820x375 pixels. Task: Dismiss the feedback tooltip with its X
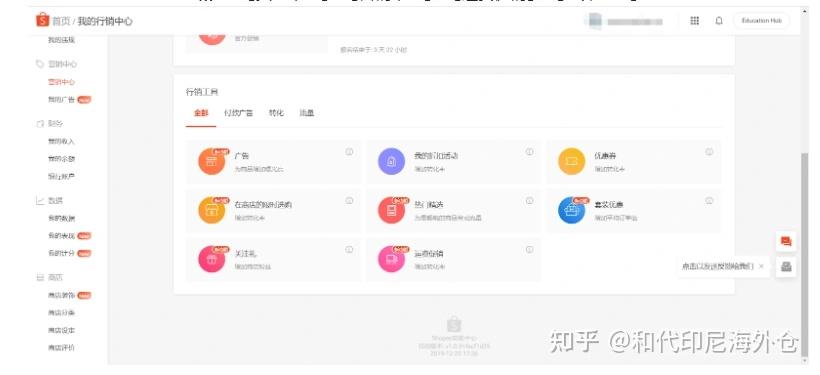(761, 266)
